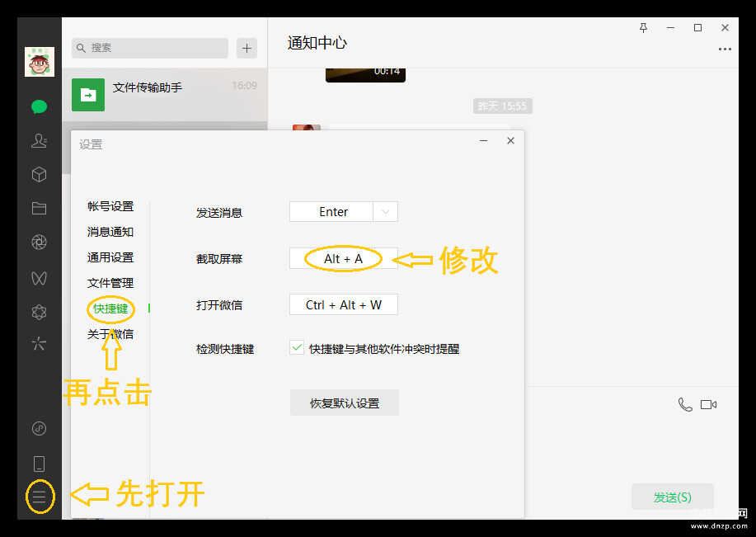756x537 pixels.
Task: Start a video call with the camera icon
Action: point(708,404)
